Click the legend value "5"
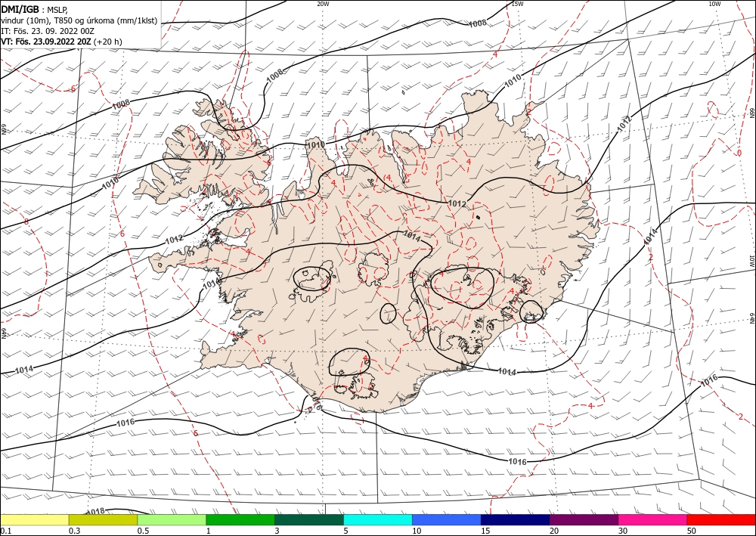The height and width of the screenshot is (536, 756). (345, 531)
